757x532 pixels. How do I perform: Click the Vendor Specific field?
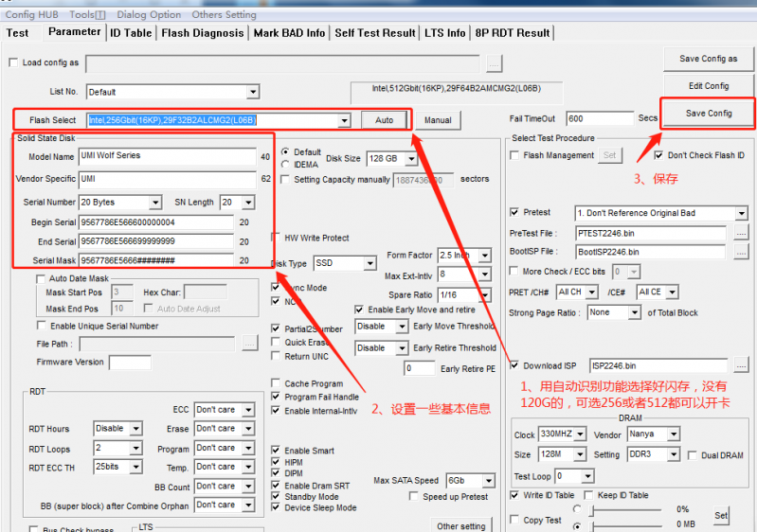pos(168,180)
